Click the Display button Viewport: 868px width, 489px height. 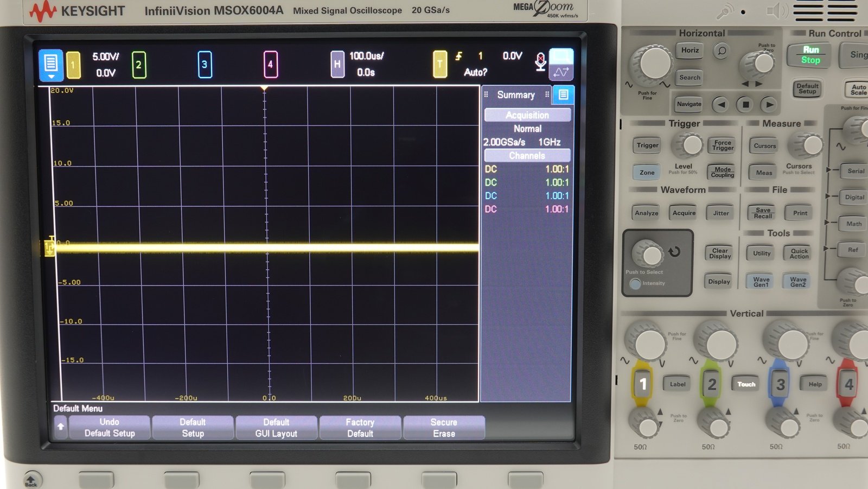click(x=719, y=282)
